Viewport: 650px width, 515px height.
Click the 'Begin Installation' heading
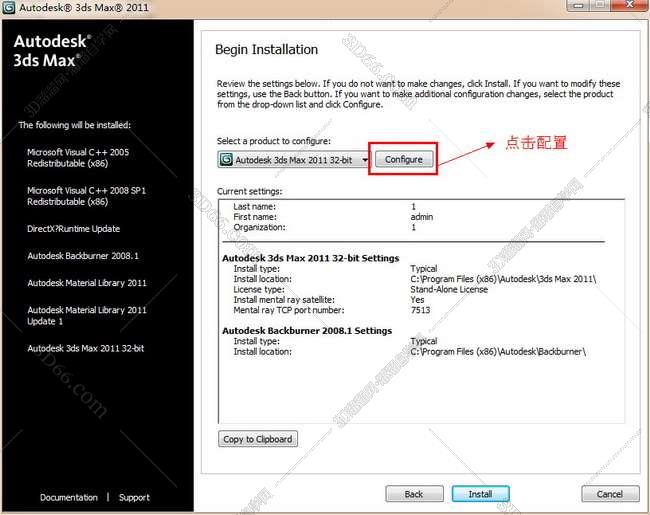point(267,49)
